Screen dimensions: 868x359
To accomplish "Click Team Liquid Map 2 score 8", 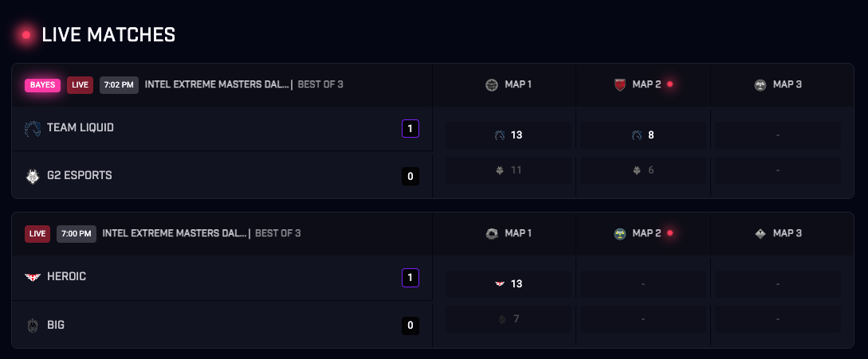I will [x=650, y=135].
